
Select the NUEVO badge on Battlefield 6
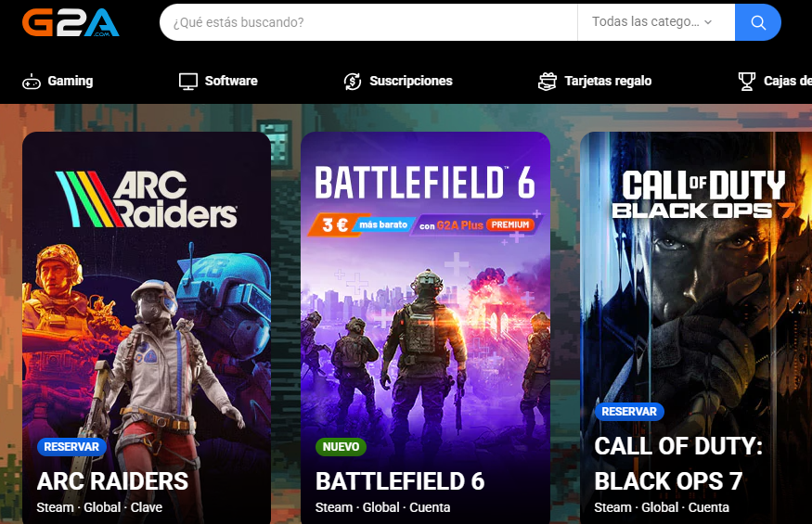(x=341, y=447)
